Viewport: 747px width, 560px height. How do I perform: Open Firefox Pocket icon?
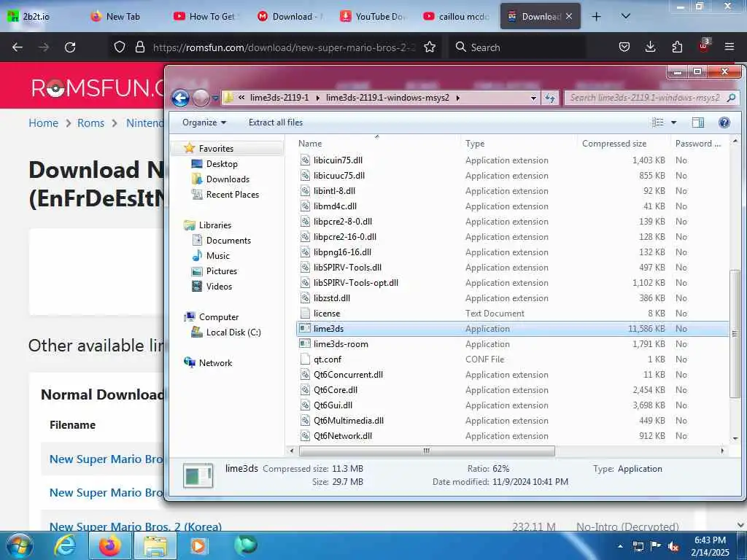point(624,47)
